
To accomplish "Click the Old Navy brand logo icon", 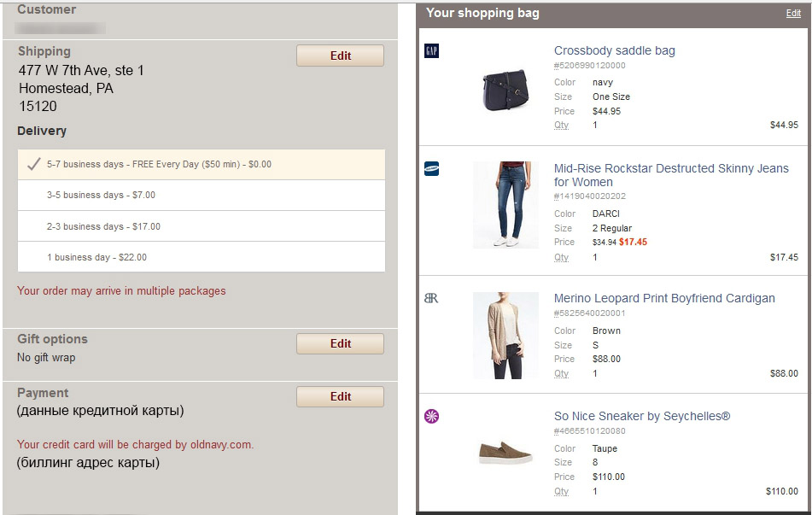I will pyautogui.click(x=431, y=169).
